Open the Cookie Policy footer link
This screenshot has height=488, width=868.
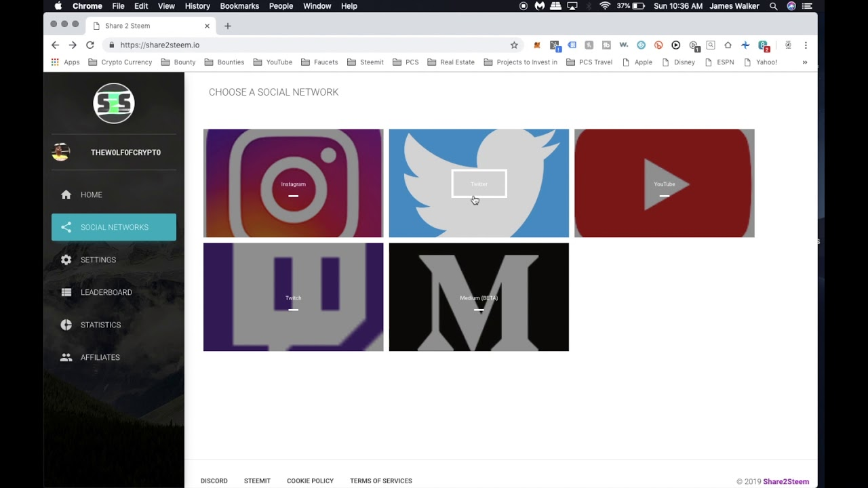[310, 481]
